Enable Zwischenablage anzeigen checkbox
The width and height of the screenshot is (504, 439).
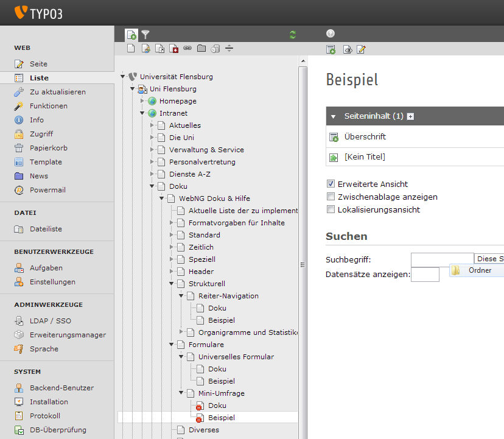click(x=331, y=197)
